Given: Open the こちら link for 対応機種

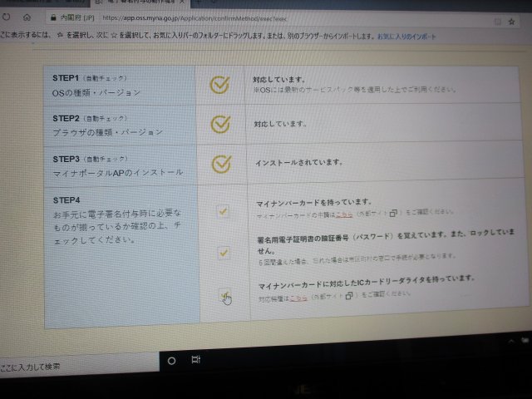Looking at the screenshot, I should [297, 296].
